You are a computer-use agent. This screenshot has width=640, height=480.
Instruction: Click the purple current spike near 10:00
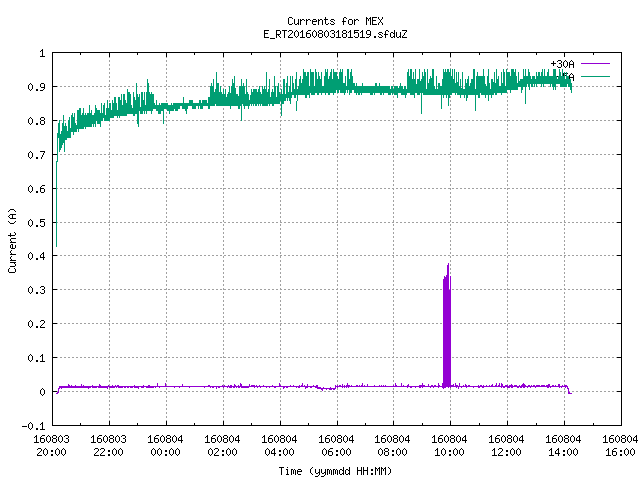coord(447,327)
